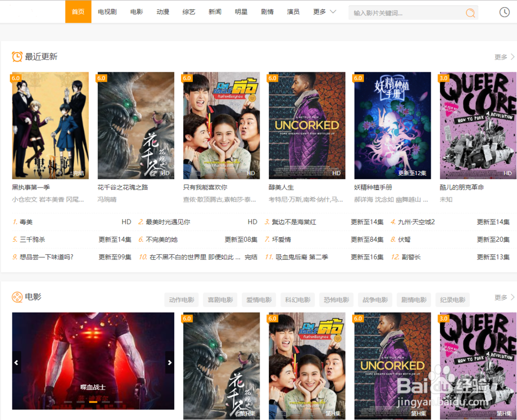Click the 妖精种植手册 title link
This screenshot has width=517, height=420.
click(373, 188)
